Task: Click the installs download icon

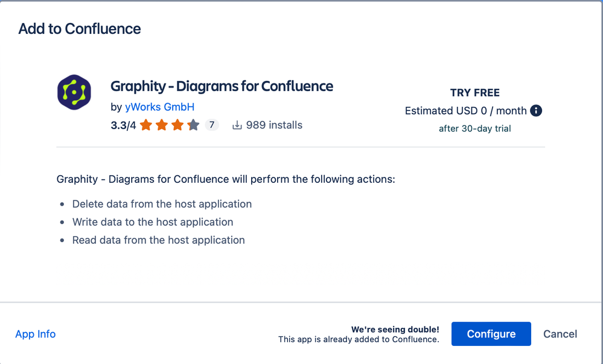Action: pyautogui.click(x=237, y=125)
